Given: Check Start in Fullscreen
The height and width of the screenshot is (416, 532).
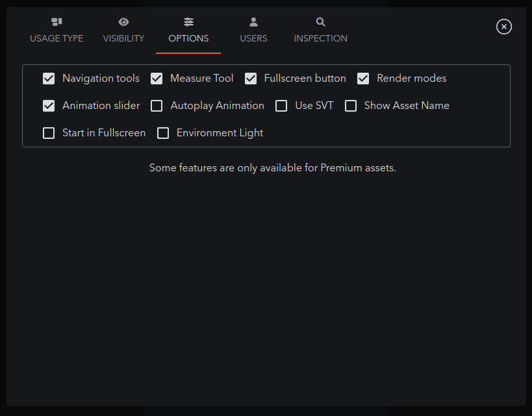Looking at the screenshot, I should point(48,133).
